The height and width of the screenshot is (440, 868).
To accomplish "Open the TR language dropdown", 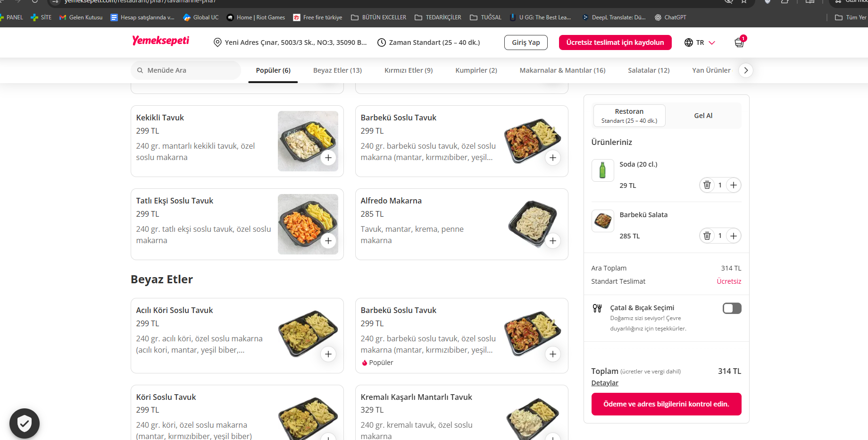I will click(700, 42).
